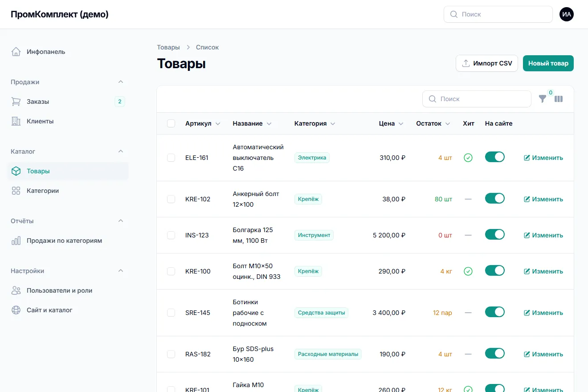Image resolution: width=588 pixels, height=392 pixels.
Task: Sort by the Категория column
Action: tap(315, 123)
